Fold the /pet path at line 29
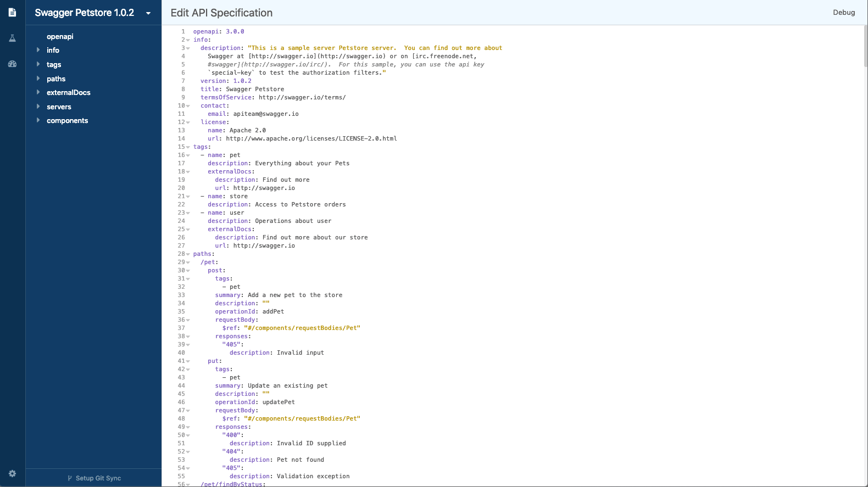Screen dimensions: 868x487 coord(188,262)
